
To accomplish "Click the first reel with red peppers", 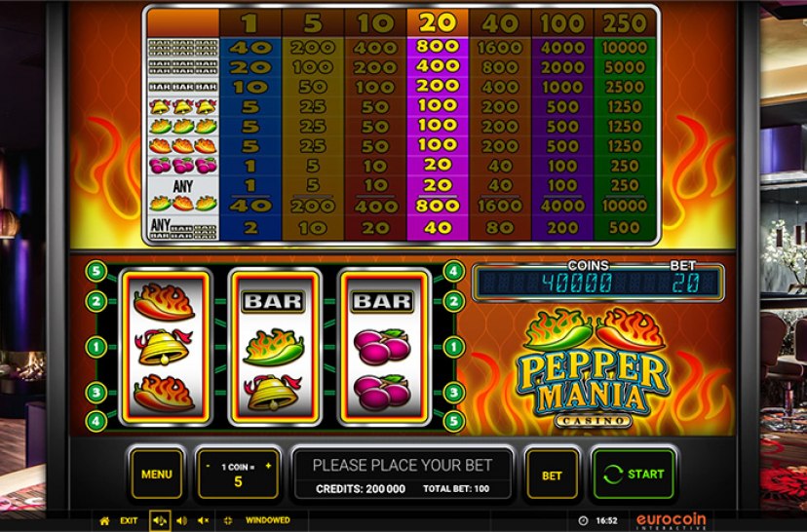I will 166,348.
